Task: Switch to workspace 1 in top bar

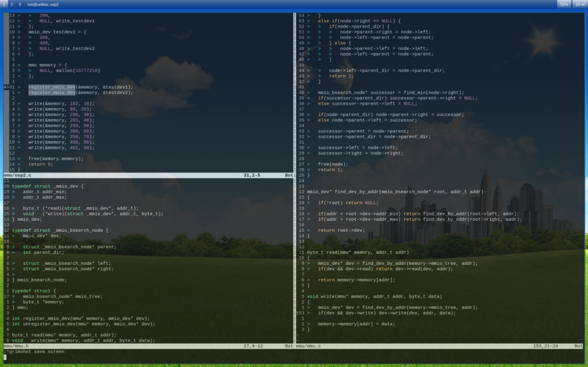Action: tap(4, 4)
